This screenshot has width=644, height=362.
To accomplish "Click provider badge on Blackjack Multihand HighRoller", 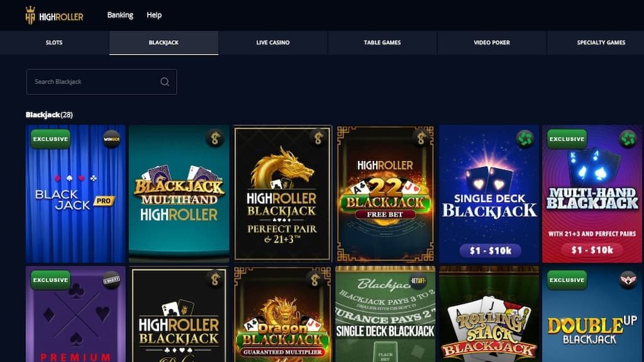I will pyautogui.click(x=215, y=138).
